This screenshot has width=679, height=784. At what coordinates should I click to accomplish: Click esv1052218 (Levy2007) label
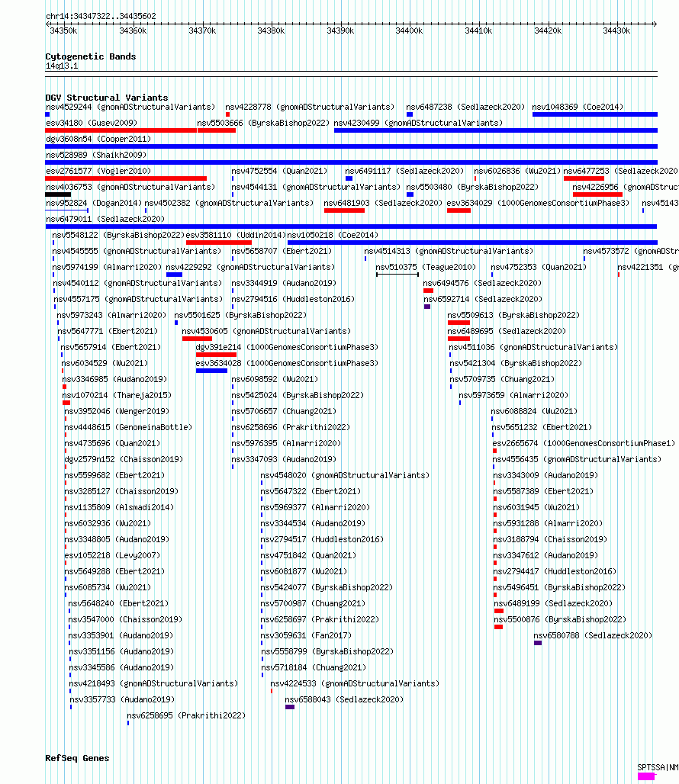(x=112, y=555)
